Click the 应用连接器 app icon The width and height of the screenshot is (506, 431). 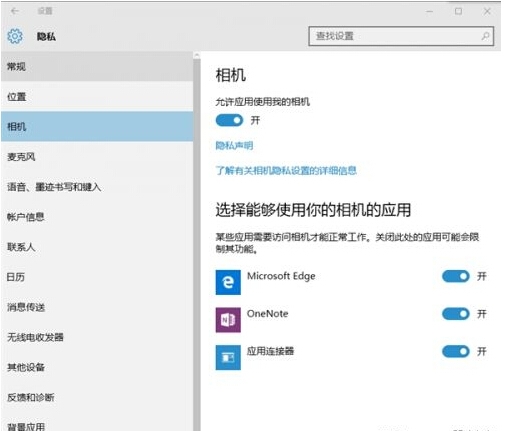click(x=228, y=357)
